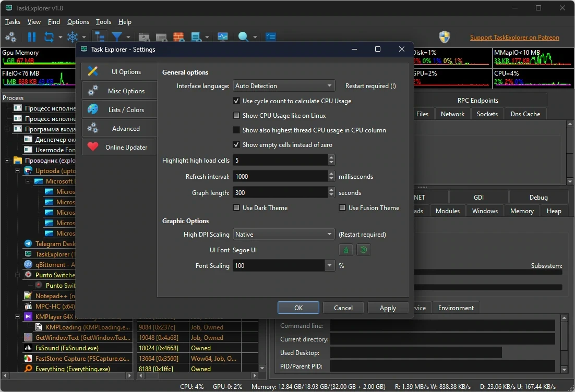This screenshot has width=575, height=392.
Task: Click the snowflake freeze toolbar icon
Action: (73, 37)
